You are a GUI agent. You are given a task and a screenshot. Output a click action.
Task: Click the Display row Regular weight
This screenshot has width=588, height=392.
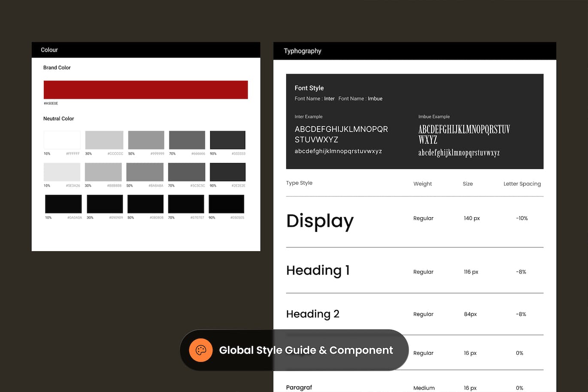click(423, 219)
